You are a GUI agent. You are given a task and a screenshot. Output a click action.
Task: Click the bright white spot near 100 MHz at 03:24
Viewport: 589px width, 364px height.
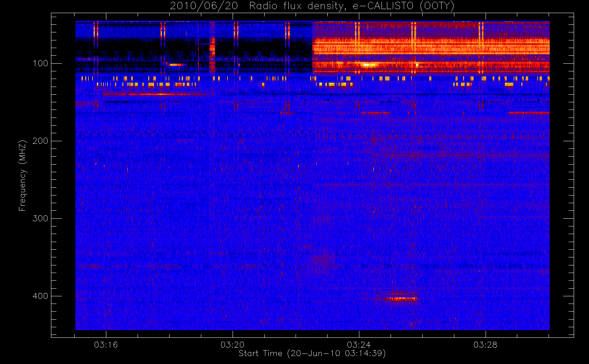pyautogui.click(x=369, y=65)
